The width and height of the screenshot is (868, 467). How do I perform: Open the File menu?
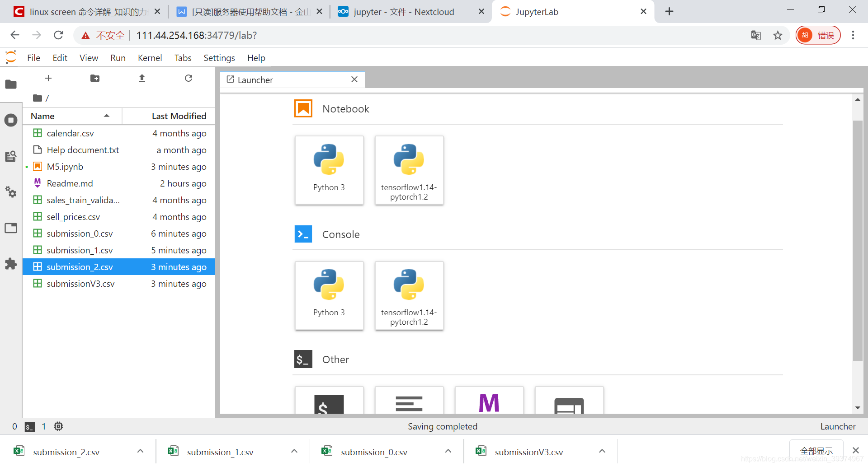(34, 58)
